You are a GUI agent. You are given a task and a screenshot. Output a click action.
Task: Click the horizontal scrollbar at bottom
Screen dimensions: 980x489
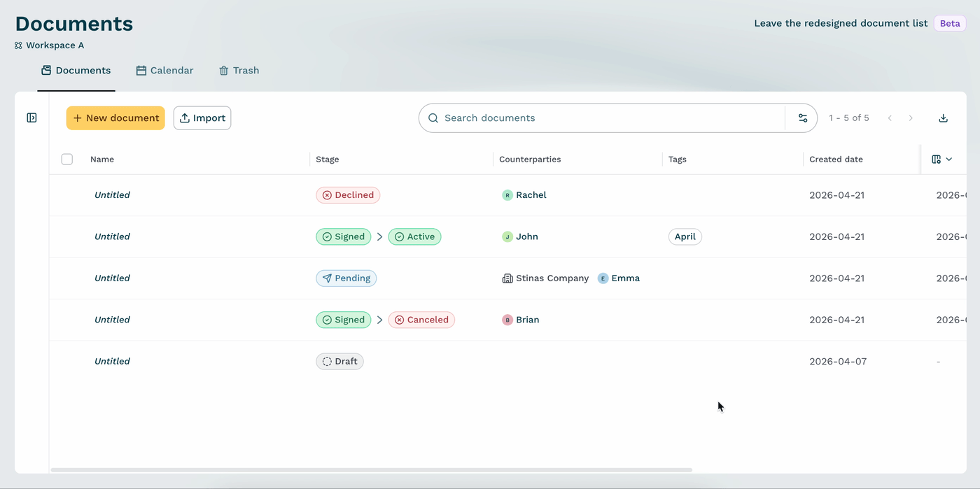372,469
